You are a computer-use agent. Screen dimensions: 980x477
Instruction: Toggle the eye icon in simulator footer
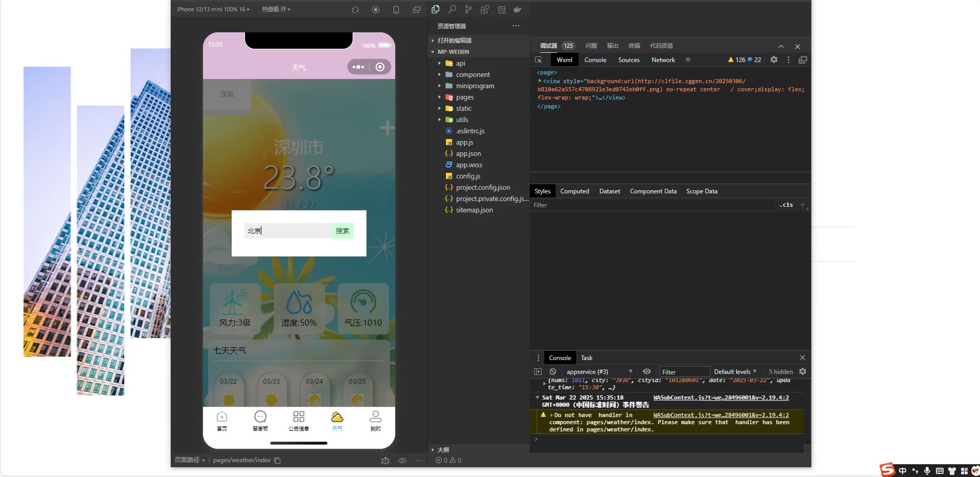[402, 461]
